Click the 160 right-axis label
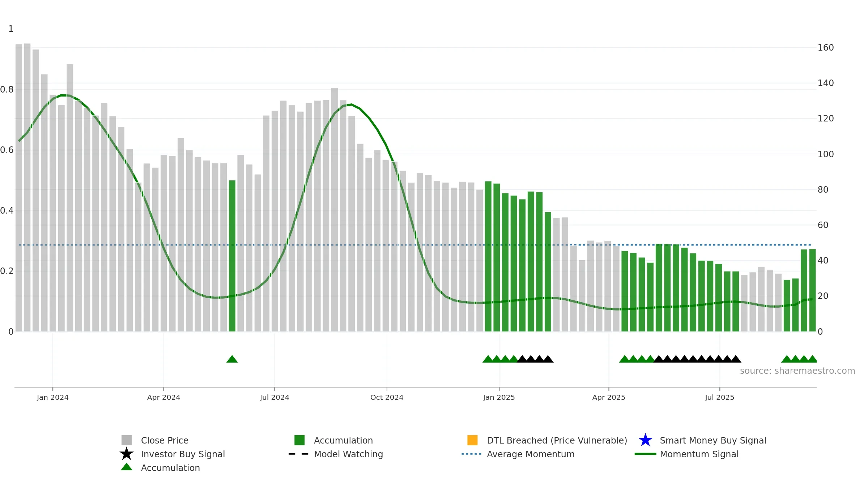Image resolution: width=868 pixels, height=488 pixels. (x=826, y=48)
